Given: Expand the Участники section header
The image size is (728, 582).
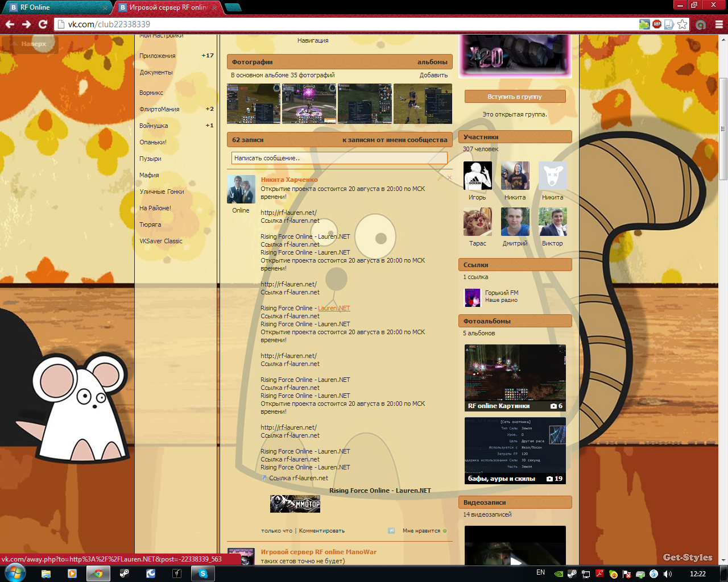Looking at the screenshot, I should pyautogui.click(x=515, y=137).
